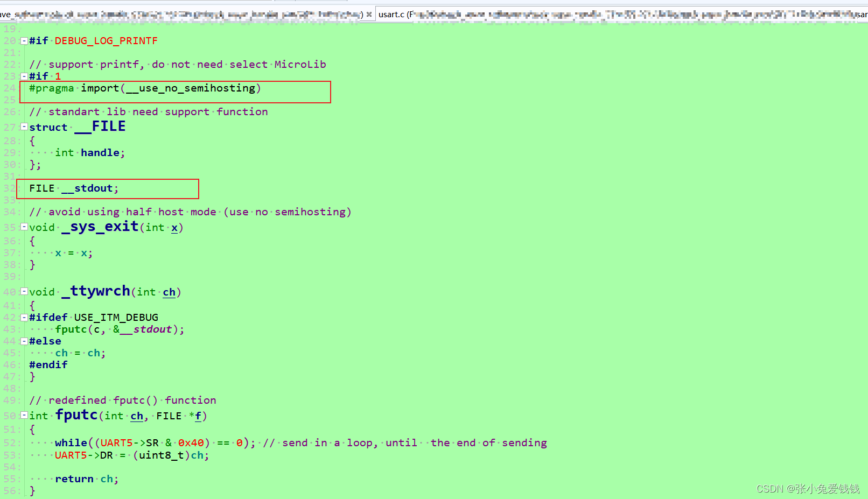Collapse the #if 1 block on line 23
The width and height of the screenshot is (868, 499).
click(x=24, y=76)
